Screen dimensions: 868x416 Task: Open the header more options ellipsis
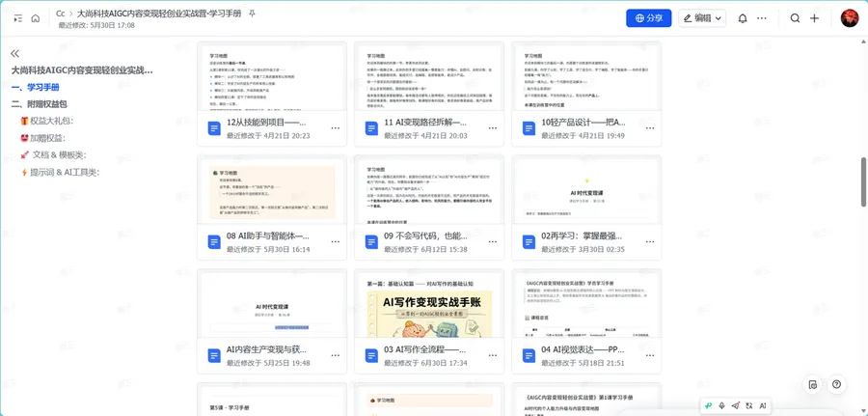pos(762,18)
